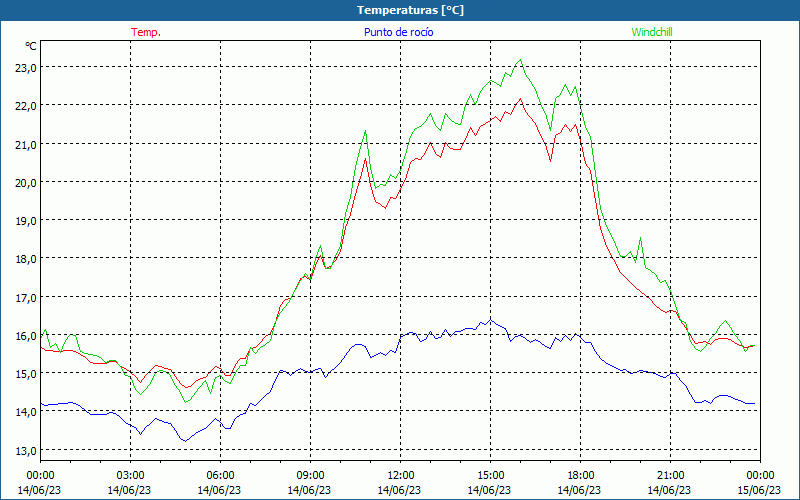Viewport: 800px width, 500px height.
Task: Click the 09:00 time axis label
Action: (310, 476)
